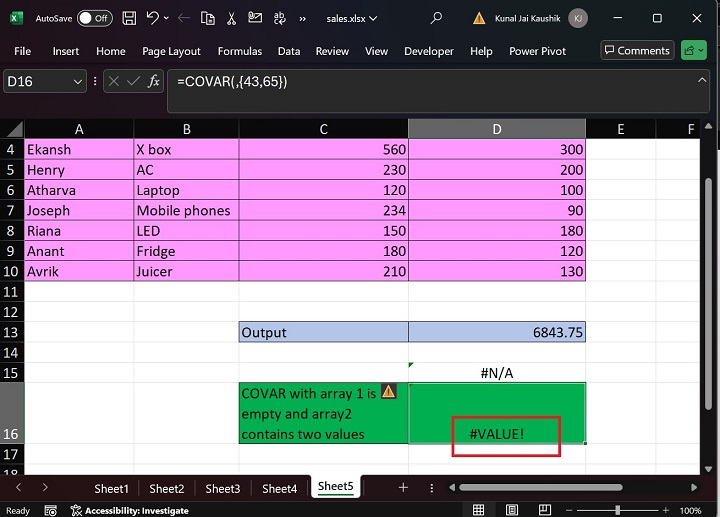Switch to Page Break Preview icon
This screenshot has height=517, width=720.
(x=545, y=510)
